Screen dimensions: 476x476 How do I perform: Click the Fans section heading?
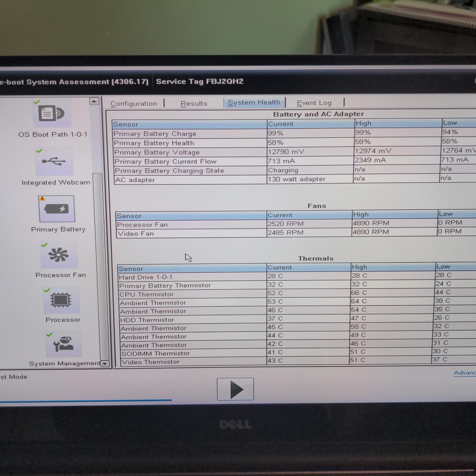pos(317,206)
